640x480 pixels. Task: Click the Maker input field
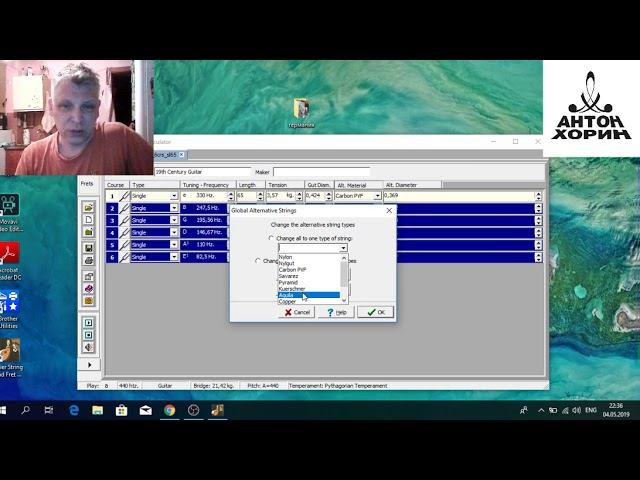(x=322, y=172)
